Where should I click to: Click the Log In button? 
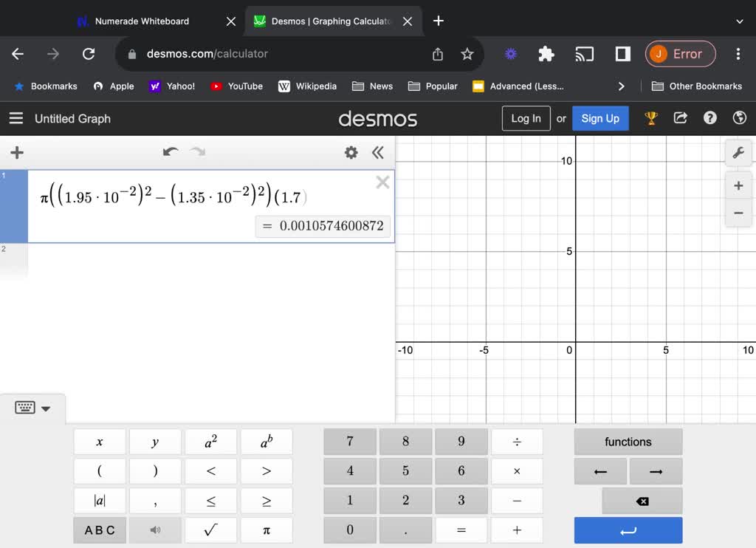point(526,118)
